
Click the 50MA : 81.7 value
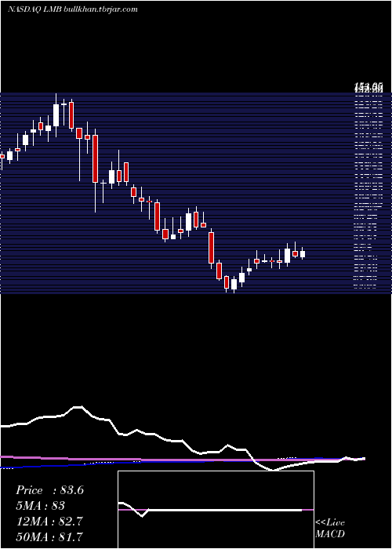49,536
